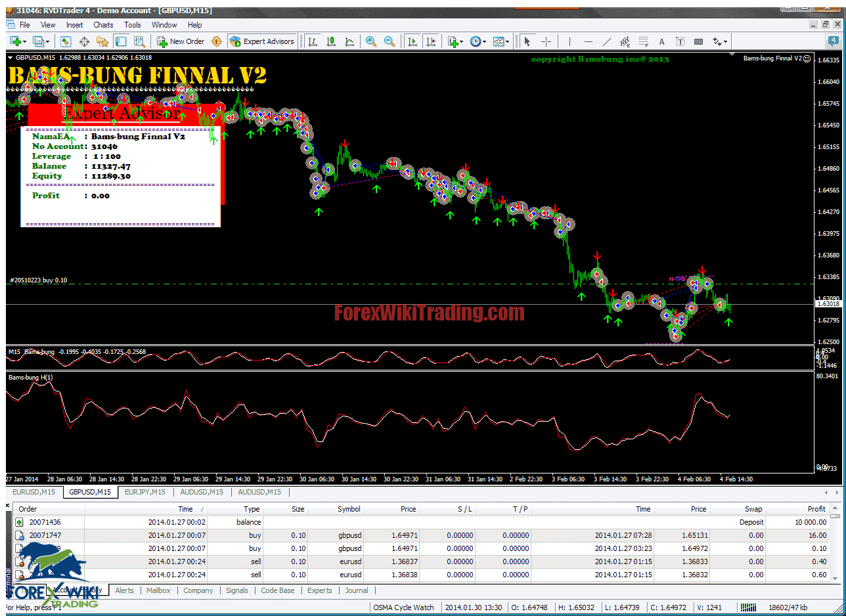Open the Code Base terminal tab

(278, 590)
